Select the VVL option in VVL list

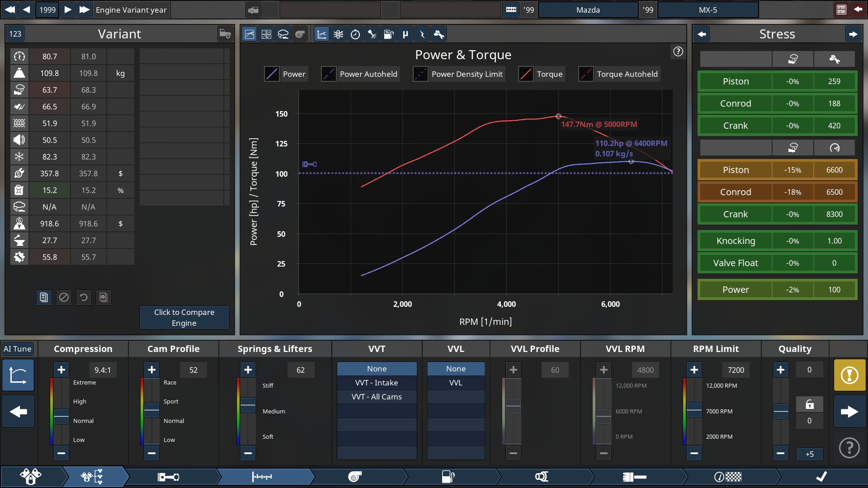[456, 383]
